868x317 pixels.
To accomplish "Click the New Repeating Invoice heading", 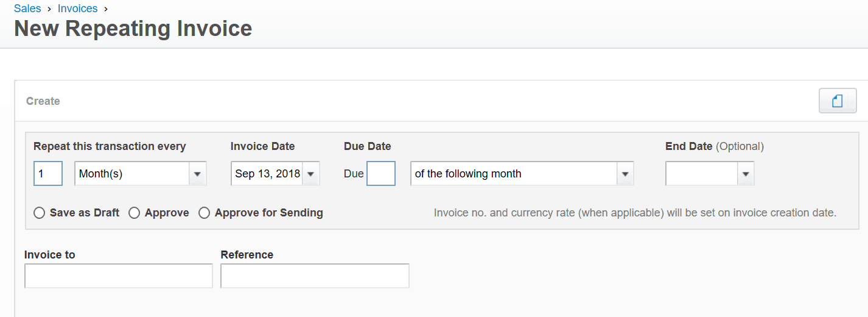I will click(133, 29).
